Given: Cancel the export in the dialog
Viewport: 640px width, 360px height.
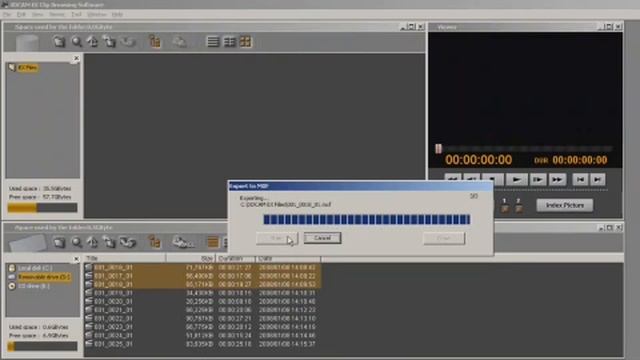Looking at the screenshot, I should click(322, 238).
